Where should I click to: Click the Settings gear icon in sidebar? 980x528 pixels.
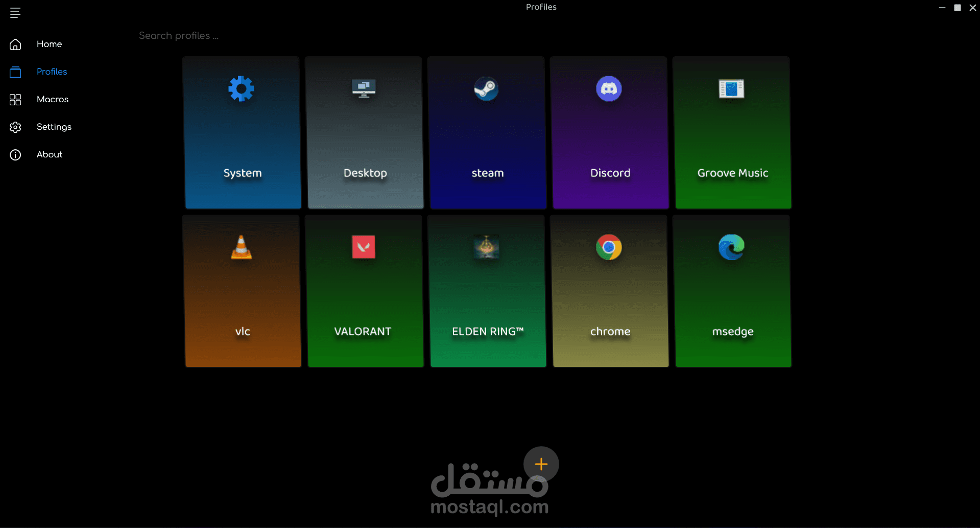coord(15,127)
